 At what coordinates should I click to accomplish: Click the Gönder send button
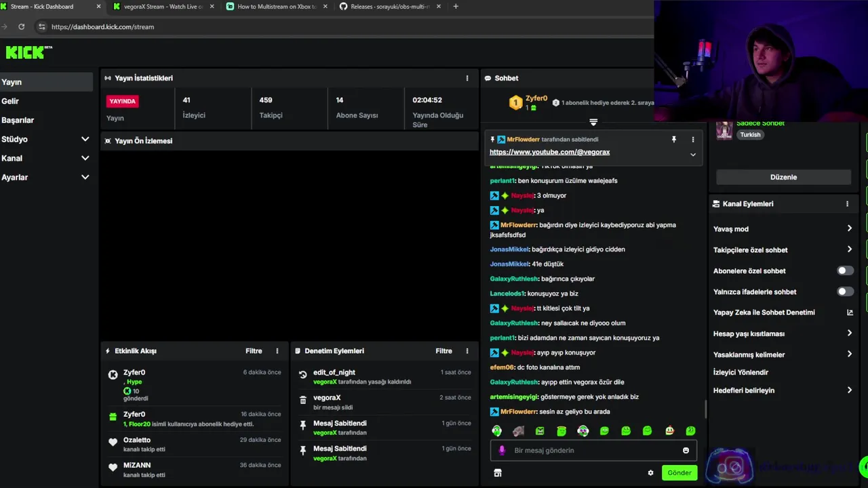[x=679, y=473]
